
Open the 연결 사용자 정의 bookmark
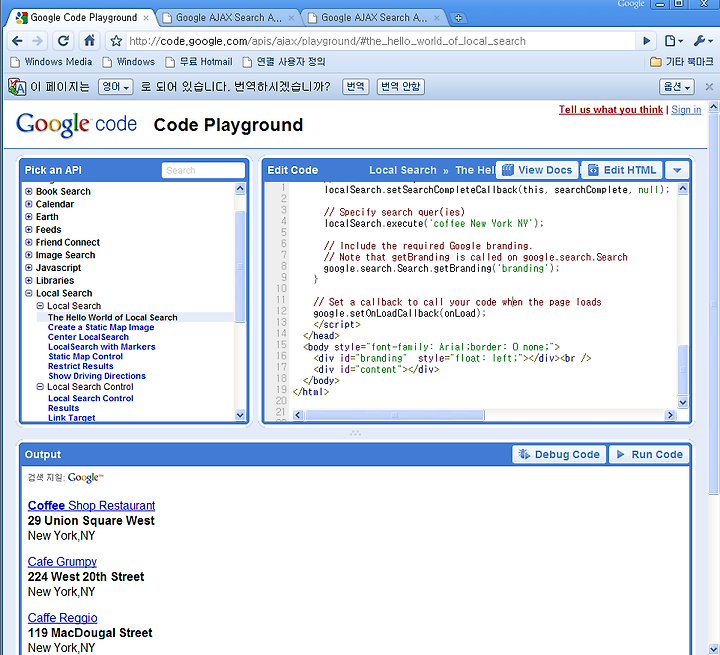pos(284,62)
